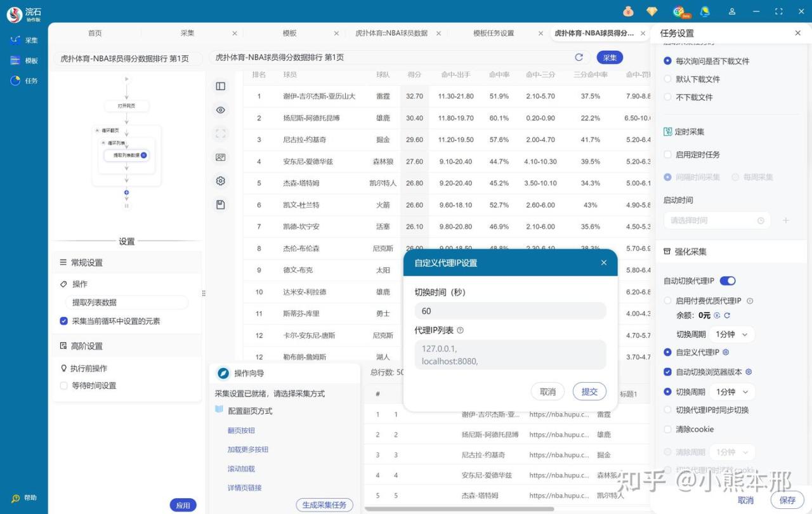Click the plus icon beside 启动时间 picker

[785, 220]
